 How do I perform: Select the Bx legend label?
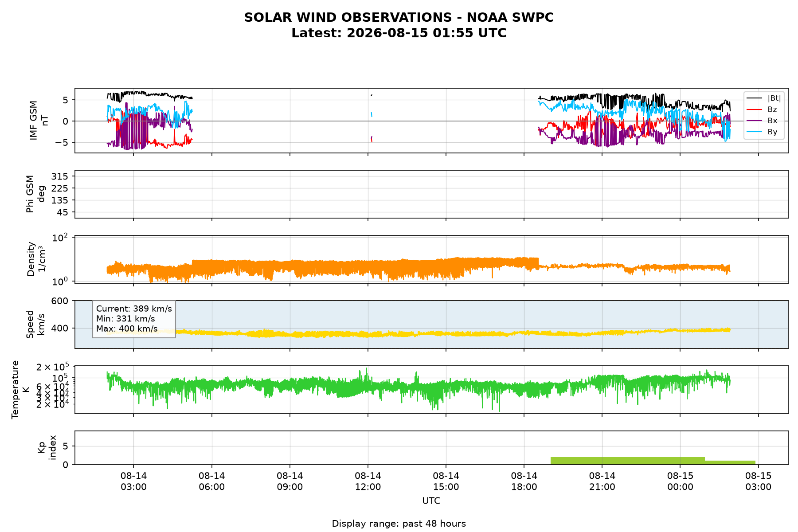[772, 121]
